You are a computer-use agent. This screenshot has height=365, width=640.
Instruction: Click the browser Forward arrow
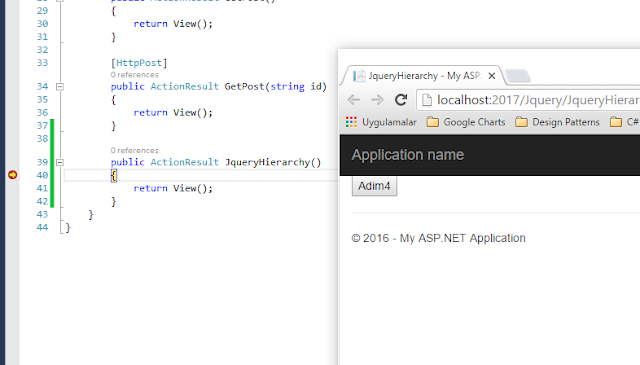coord(377,100)
